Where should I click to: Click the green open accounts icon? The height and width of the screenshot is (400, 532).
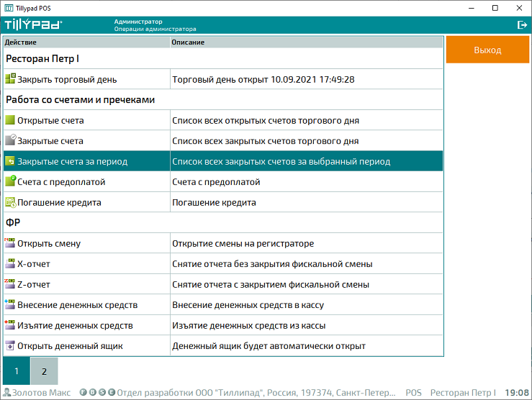[10, 120]
